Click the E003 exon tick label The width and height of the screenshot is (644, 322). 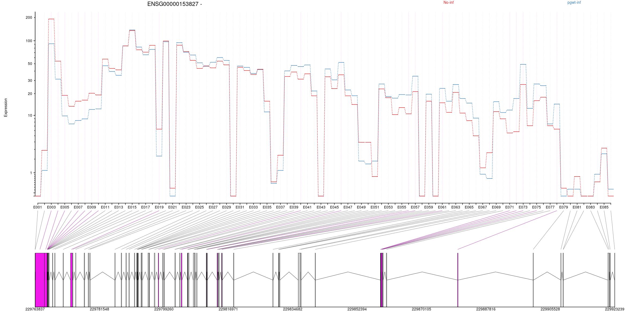point(51,207)
